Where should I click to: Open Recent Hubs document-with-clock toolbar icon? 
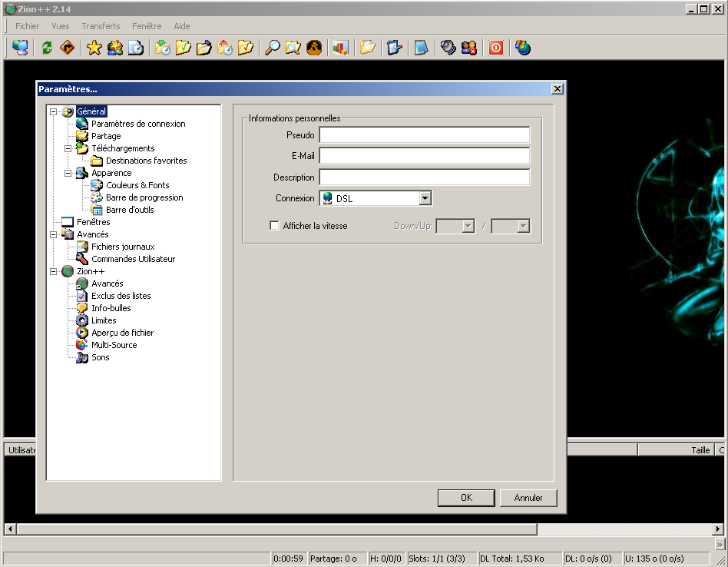tap(136, 48)
